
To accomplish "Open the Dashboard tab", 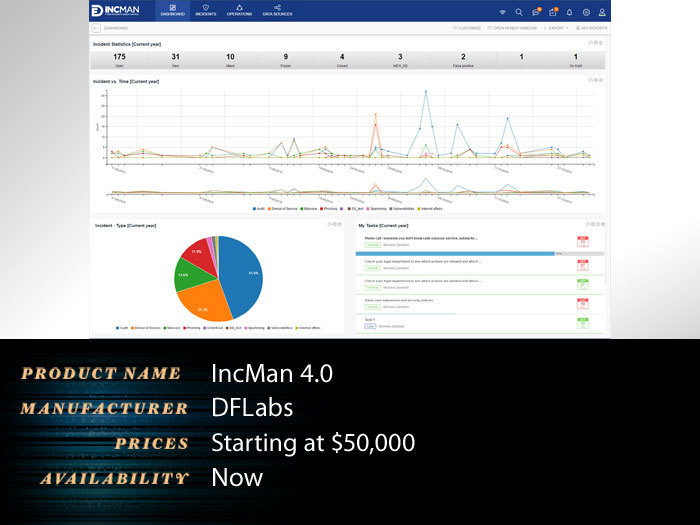I will point(172,10).
